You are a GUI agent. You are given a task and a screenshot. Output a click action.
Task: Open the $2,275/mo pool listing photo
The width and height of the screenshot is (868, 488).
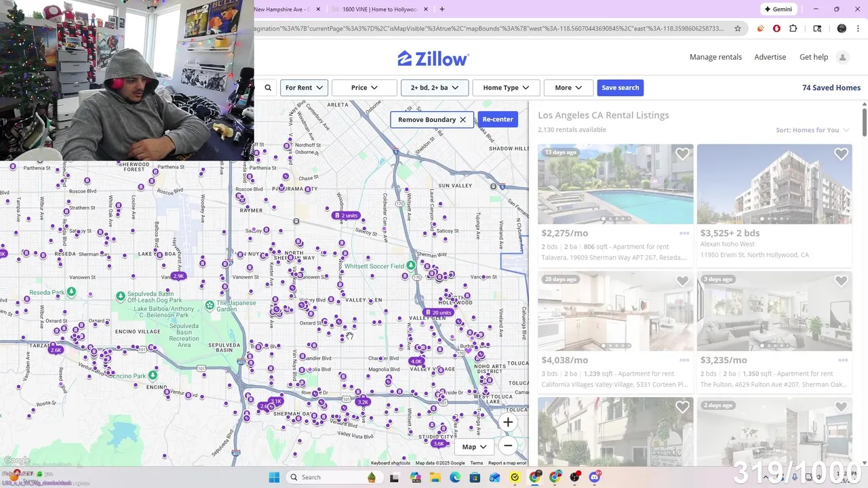[x=615, y=184]
